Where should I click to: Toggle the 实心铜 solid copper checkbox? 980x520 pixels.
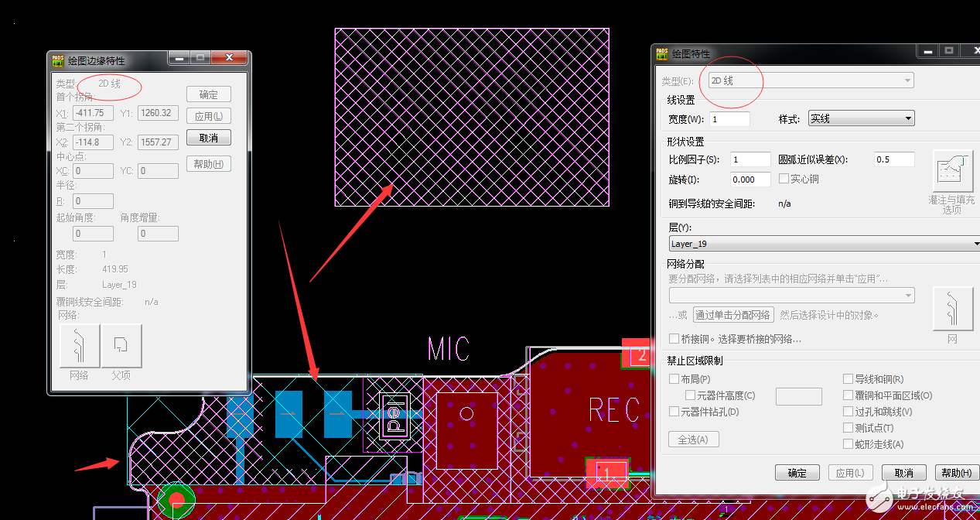[x=784, y=179]
